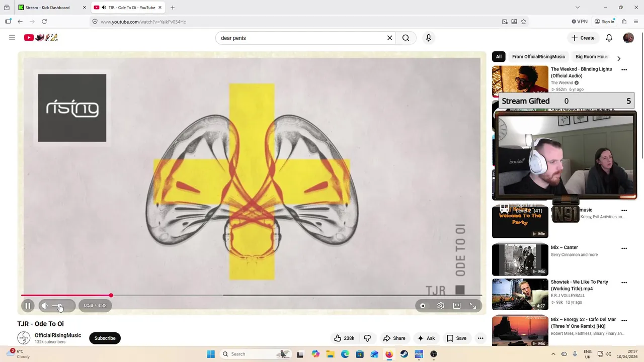Switch to the Stream - Kick Dashboard tab

[x=52, y=8]
